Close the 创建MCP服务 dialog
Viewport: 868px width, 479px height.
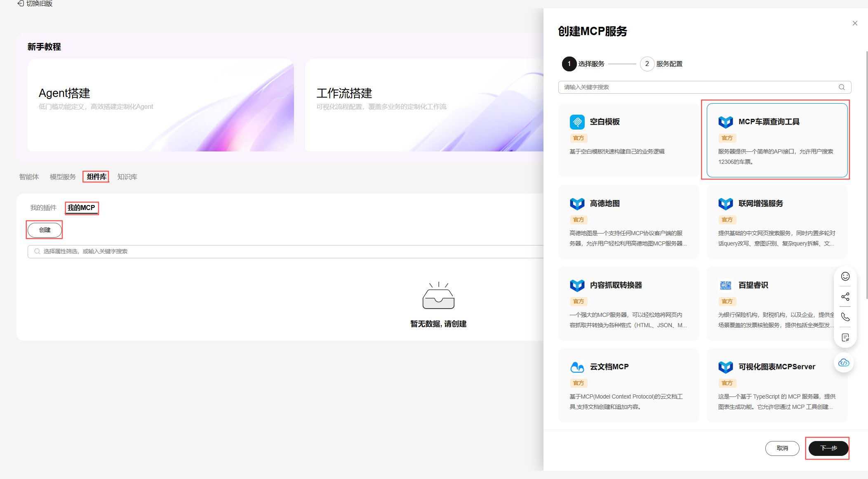855,23
